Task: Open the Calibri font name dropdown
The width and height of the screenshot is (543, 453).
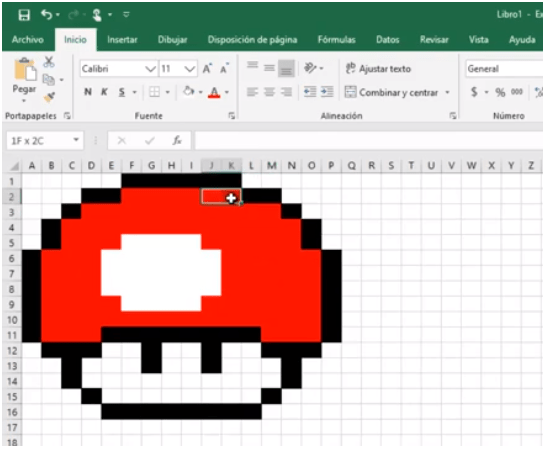Action: click(x=151, y=69)
